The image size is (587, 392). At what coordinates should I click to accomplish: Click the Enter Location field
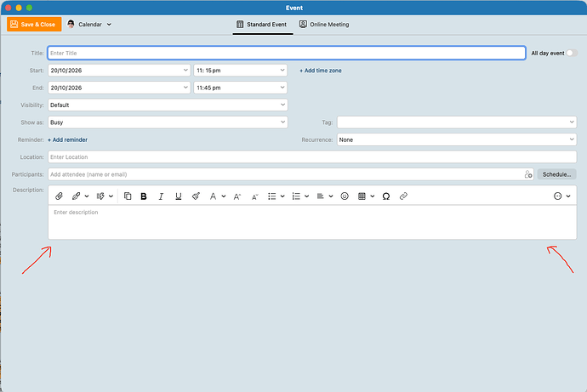312,157
